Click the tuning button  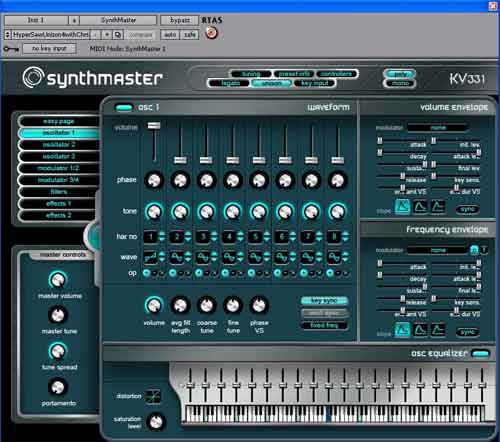point(251,74)
